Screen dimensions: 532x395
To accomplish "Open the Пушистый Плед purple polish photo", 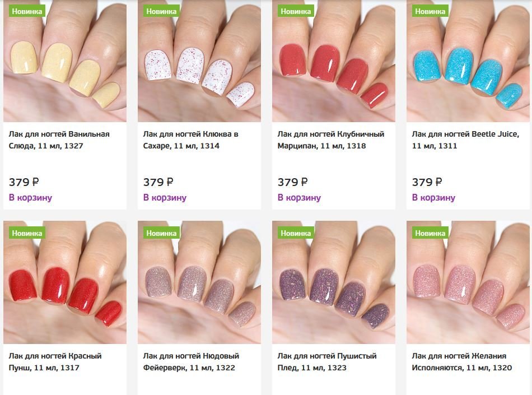I will click(x=334, y=282).
